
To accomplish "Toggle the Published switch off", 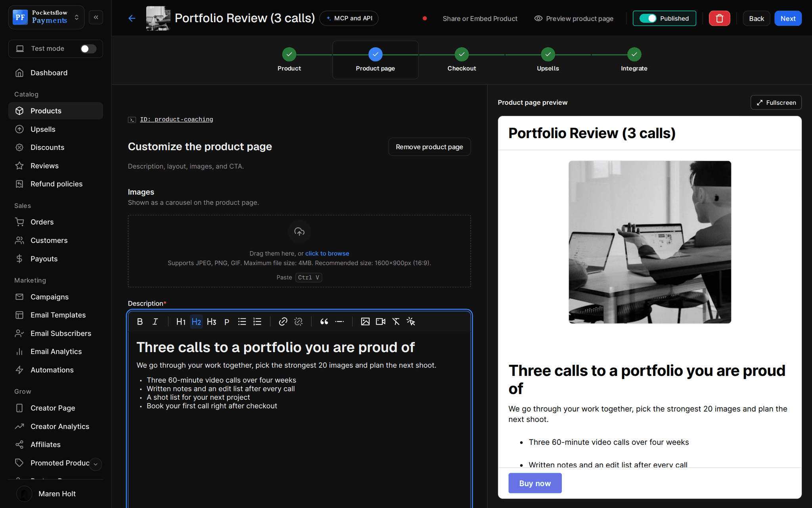I will coord(648,18).
